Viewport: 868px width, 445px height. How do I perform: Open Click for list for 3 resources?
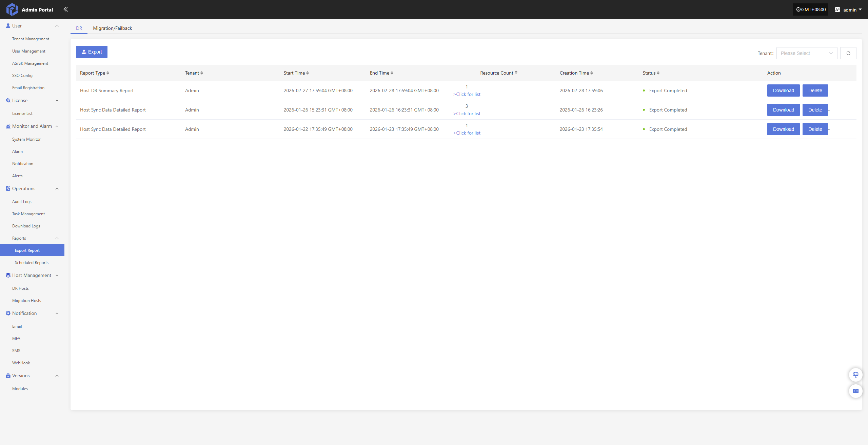click(467, 114)
